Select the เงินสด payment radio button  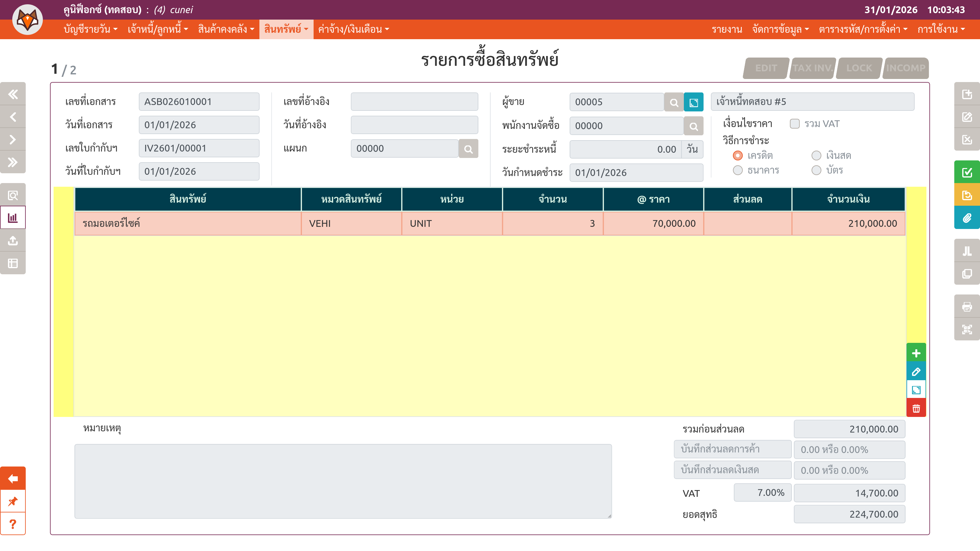pyautogui.click(x=816, y=156)
